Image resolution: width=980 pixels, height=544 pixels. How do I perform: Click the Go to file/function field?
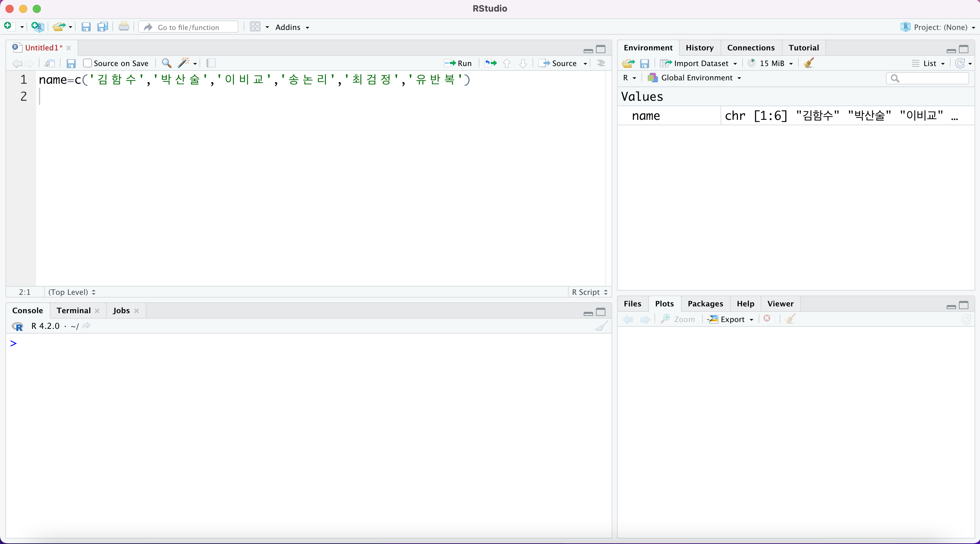click(x=189, y=27)
